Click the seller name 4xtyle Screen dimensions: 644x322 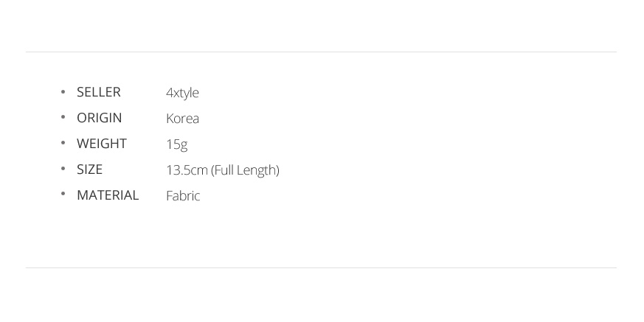182,93
